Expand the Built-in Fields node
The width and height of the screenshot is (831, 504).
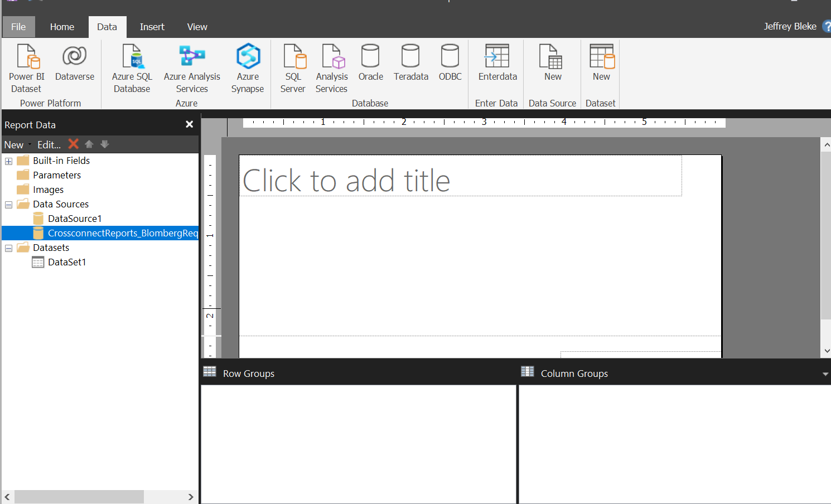click(x=8, y=161)
